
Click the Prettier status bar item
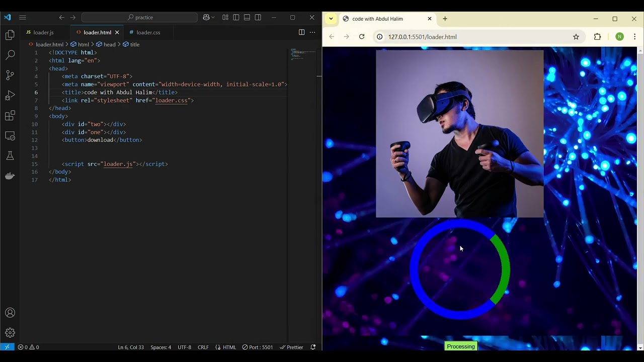291,347
